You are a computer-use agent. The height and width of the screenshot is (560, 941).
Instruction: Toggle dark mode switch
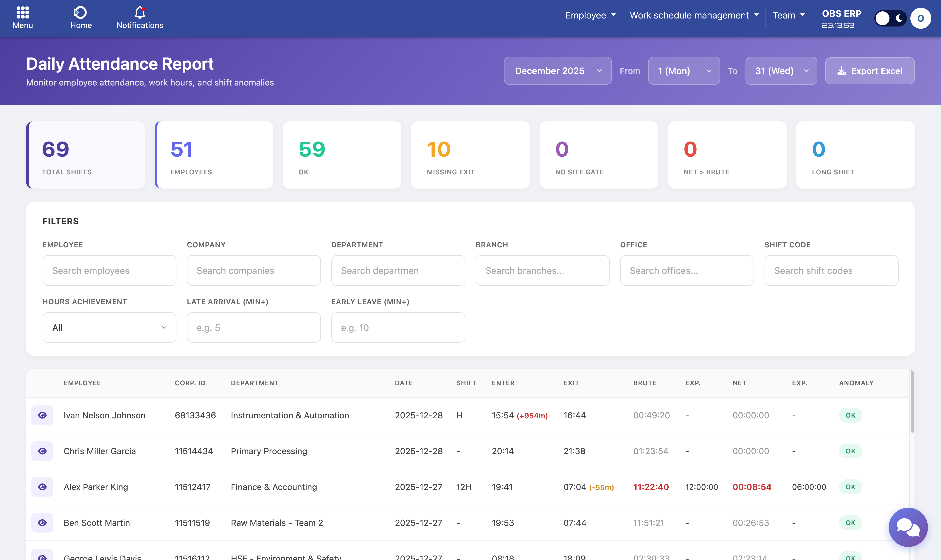[x=890, y=18]
